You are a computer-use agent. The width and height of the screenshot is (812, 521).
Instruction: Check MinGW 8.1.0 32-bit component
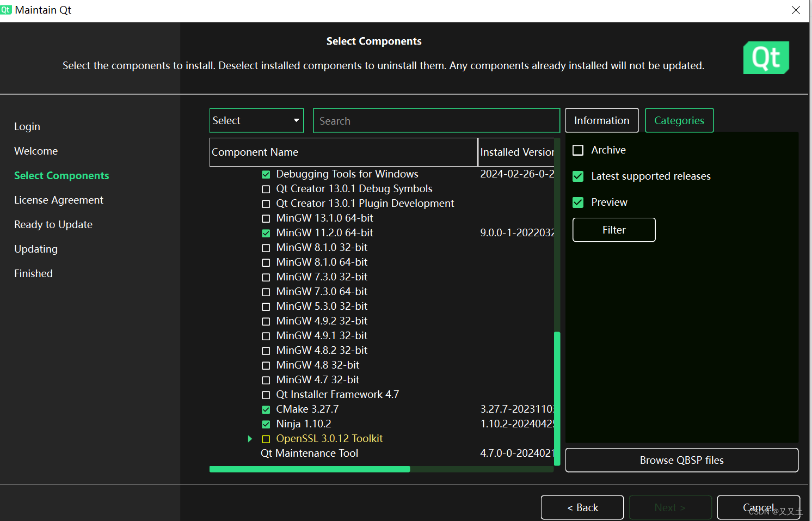click(266, 248)
